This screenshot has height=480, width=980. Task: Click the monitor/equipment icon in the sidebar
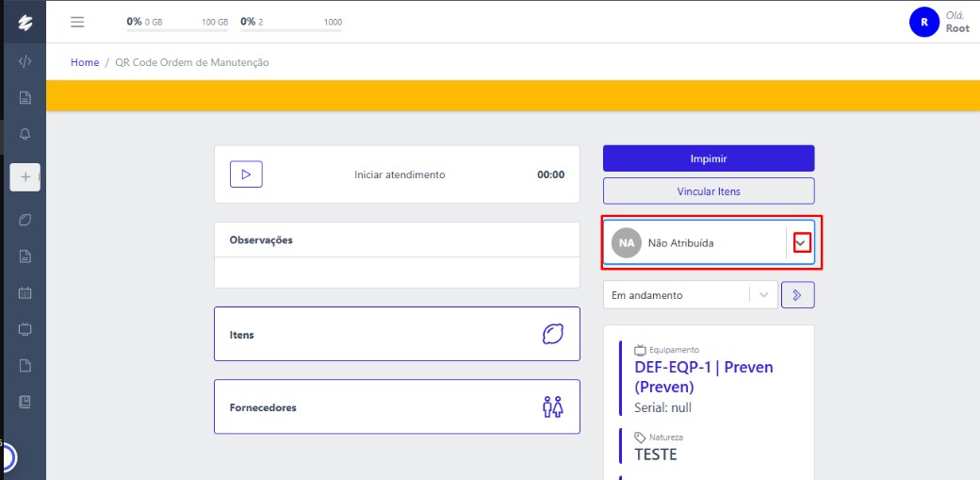click(x=25, y=329)
